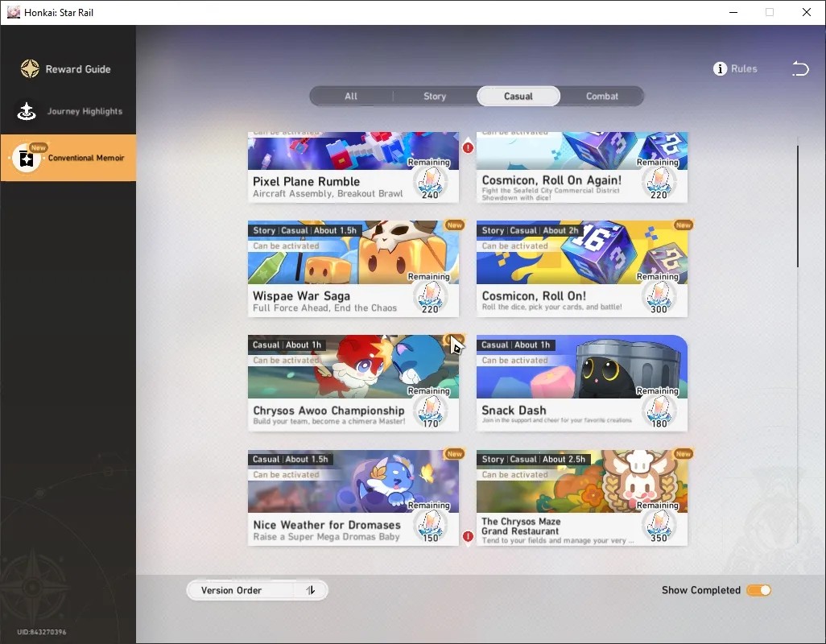Click the jade reward icon for Cosmicon, Roll On Again!
The width and height of the screenshot is (826, 644).
click(659, 182)
